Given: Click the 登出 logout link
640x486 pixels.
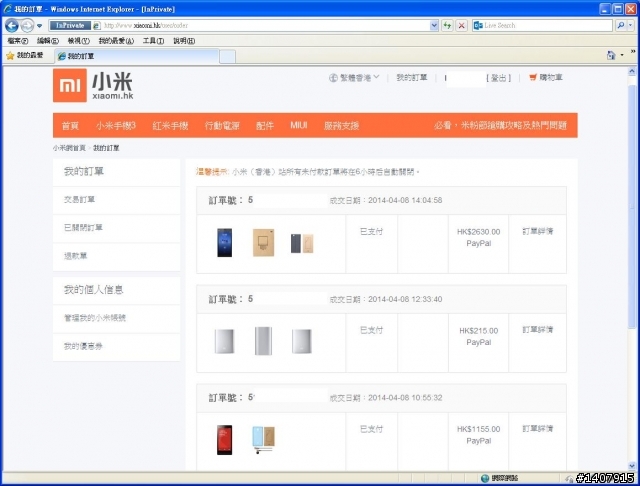Looking at the screenshot, I should pyautogui.click(x=498, y=78).
